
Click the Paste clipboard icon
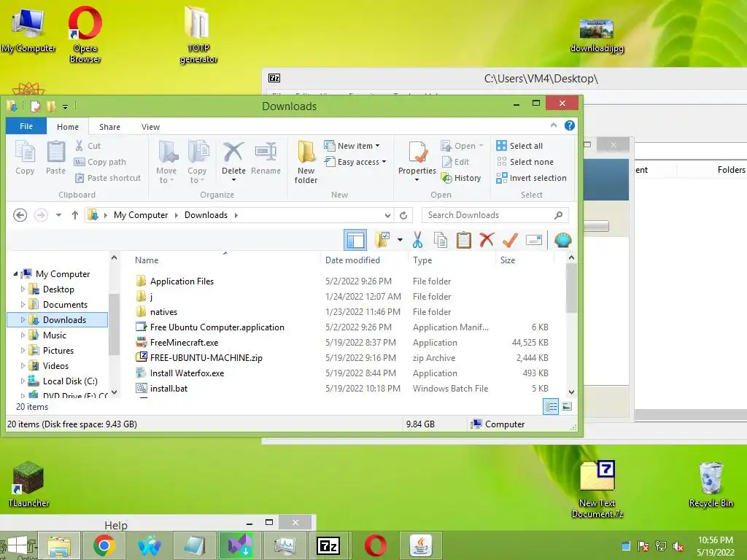point(55,152)
